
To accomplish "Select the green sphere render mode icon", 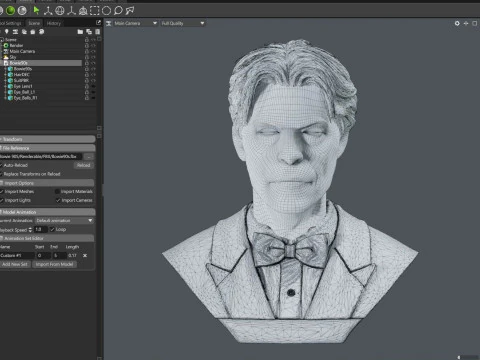I will pyautogui.click(x=11, y=11).
